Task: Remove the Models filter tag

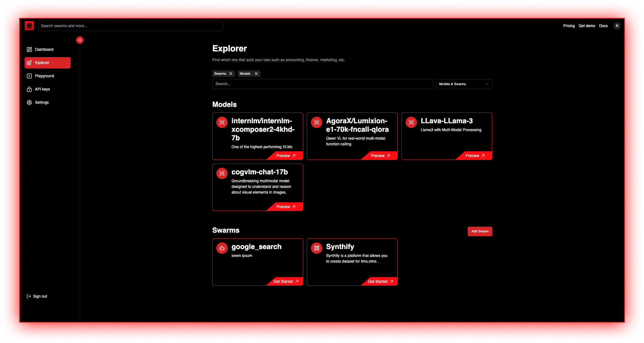Action: click(x=255, y=74)
